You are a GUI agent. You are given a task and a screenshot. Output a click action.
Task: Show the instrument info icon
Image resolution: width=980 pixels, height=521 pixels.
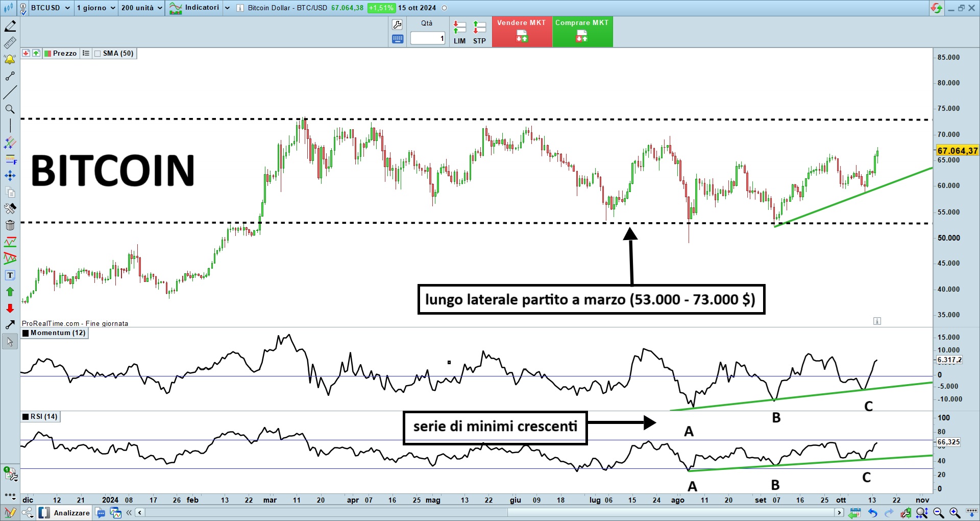click(x=240, y=8)
